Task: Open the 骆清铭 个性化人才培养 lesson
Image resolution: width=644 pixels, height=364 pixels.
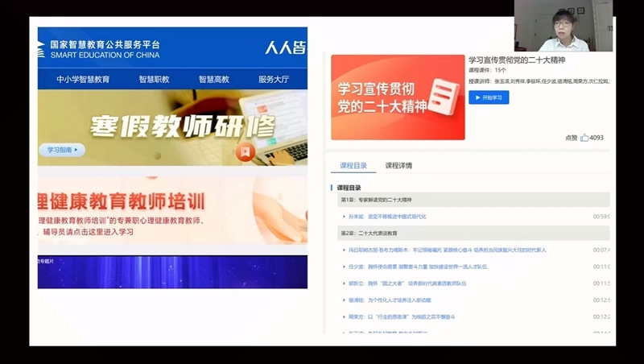Action: point(390,300)
